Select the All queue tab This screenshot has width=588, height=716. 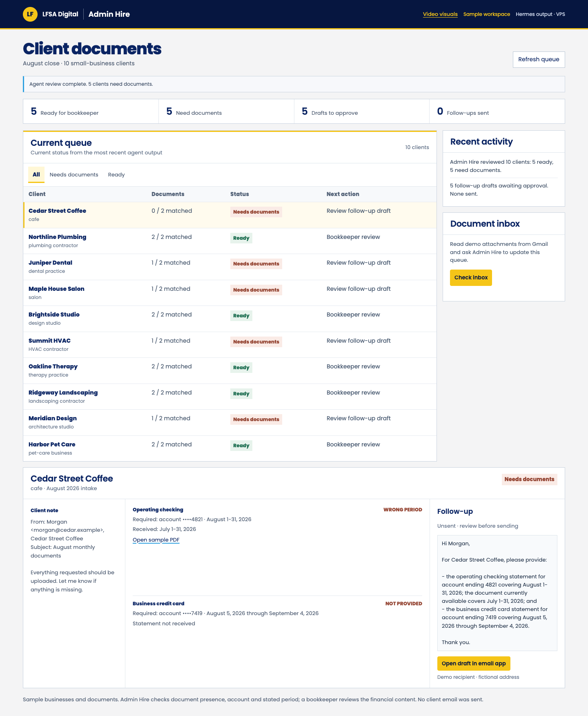click(36, 175)
